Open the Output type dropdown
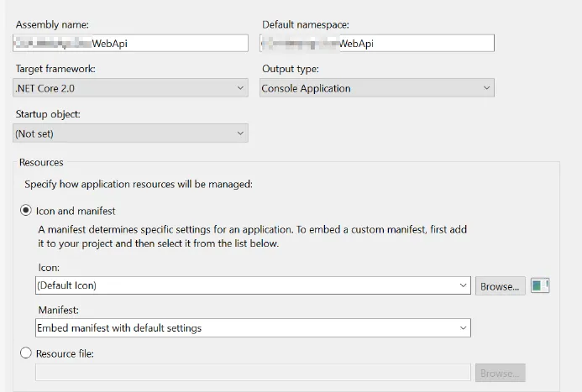This screenshot has width=582, height=392. pyautogui.click(x=377, y=88)
